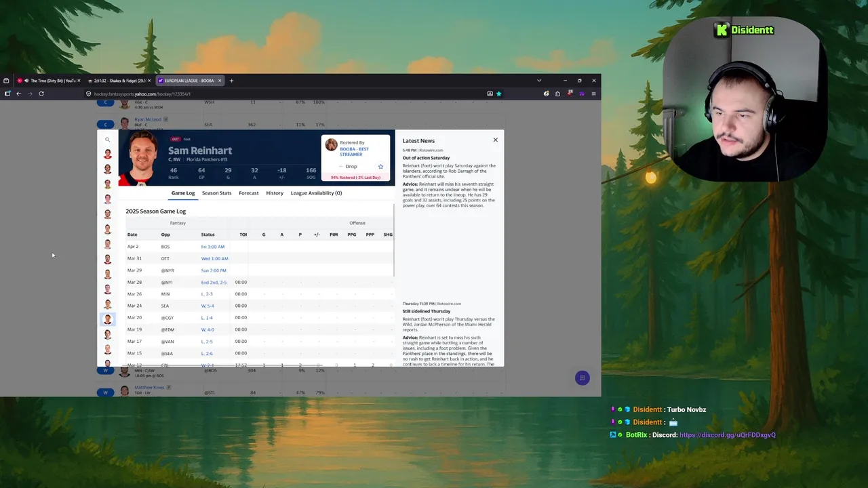The image size is (868, 488).
Task: View the History tab
Action: pos(275,193)
